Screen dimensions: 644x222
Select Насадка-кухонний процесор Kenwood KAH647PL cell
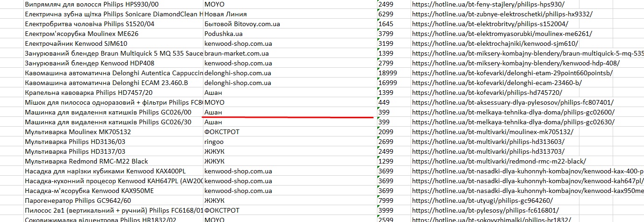click(x=113, y=181)
